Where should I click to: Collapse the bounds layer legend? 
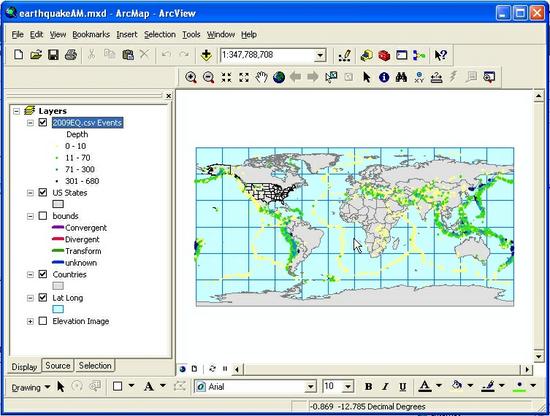pos(30,216)
